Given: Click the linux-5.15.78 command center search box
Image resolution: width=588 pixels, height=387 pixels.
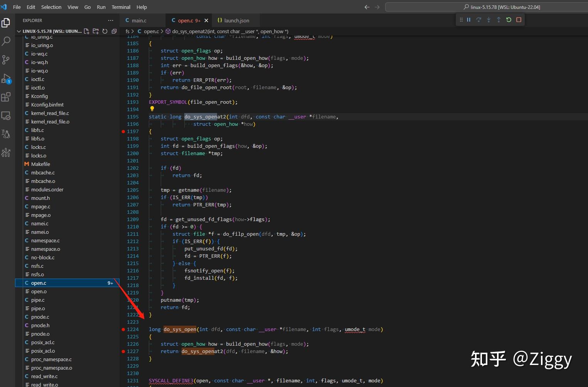Looking at the screenshot, I should (501, 7).
